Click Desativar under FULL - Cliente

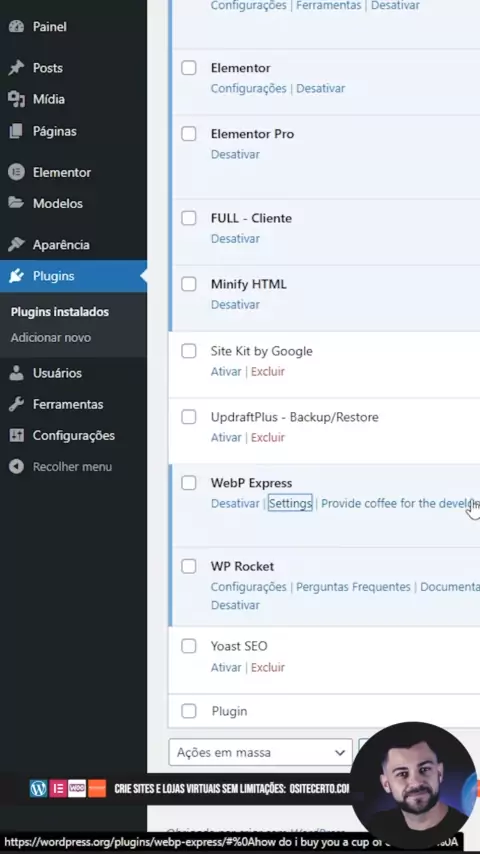tap(235, 239)
